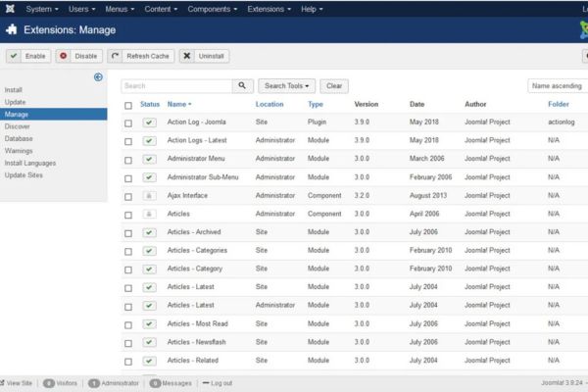Click locked status icon for Articles component
The image size is (588, 392).
tap(149, 214)
